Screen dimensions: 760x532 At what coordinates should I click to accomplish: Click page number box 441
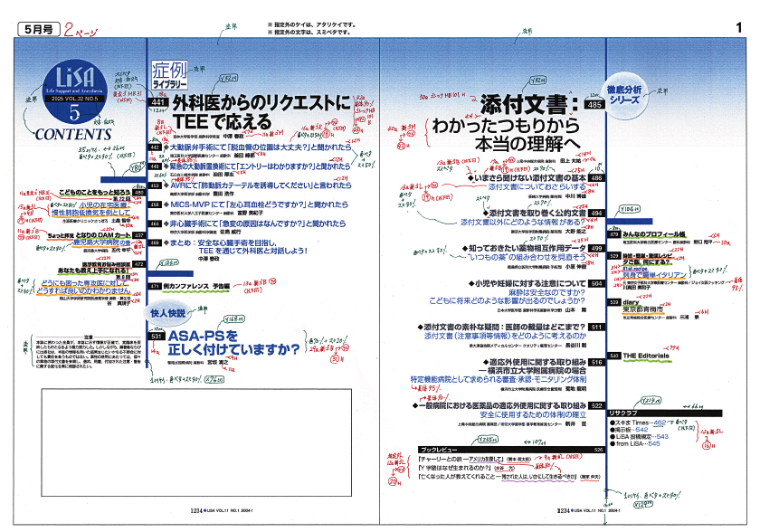(x=159, y=104)
